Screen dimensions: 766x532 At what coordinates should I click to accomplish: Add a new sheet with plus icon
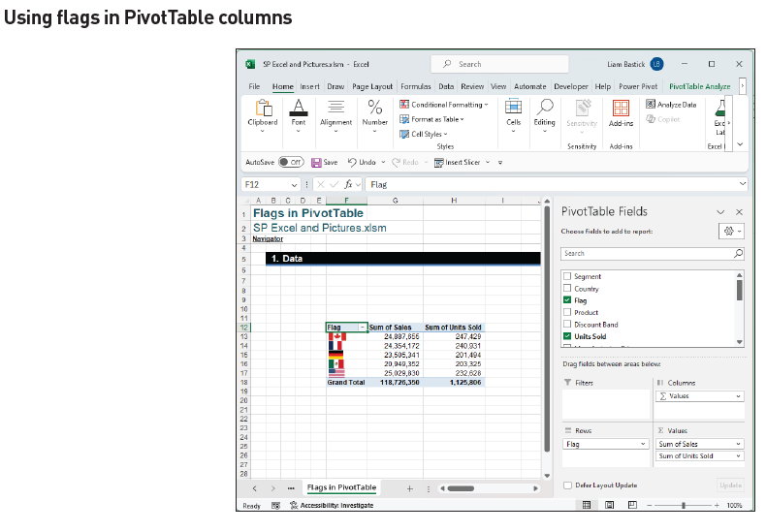tap(409, 488)
